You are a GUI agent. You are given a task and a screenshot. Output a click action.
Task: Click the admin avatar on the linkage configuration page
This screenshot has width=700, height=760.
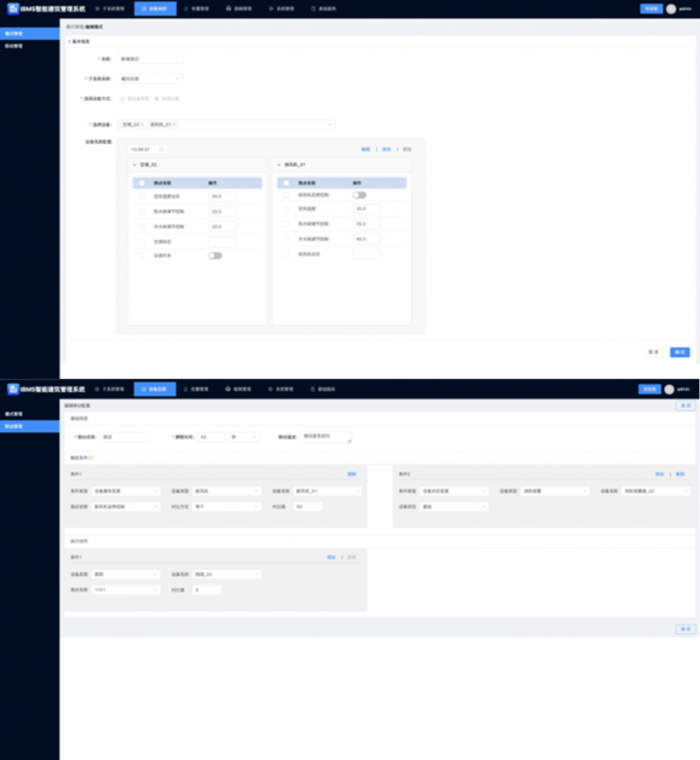(669, 389)
